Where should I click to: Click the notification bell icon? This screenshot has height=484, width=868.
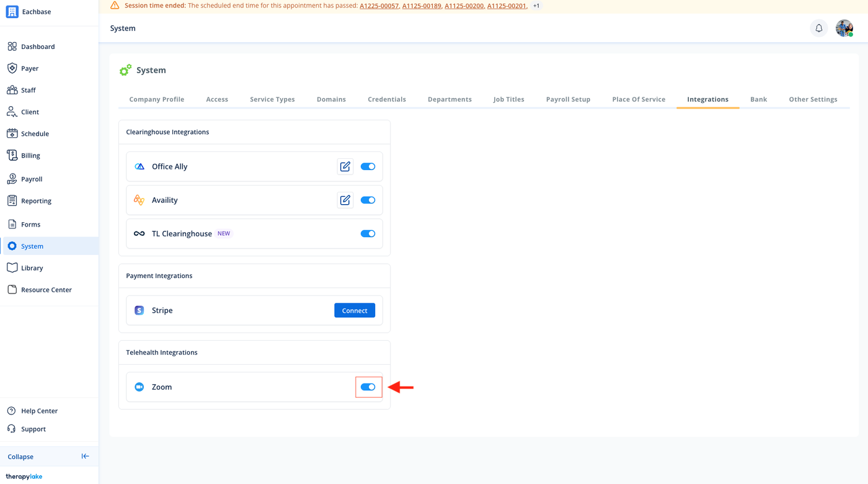tap(818, 28)
